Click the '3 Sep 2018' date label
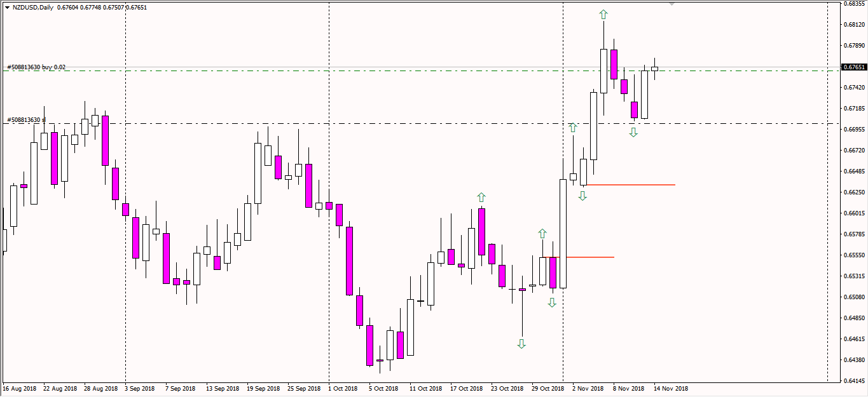 (x=139, y=388)
